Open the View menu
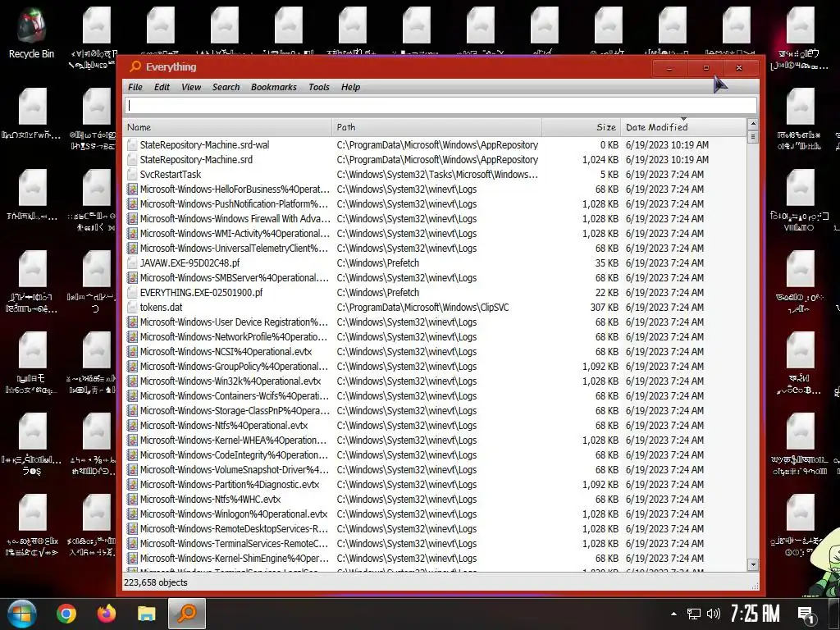Screen dimensions: 840x630 [191, 87]
